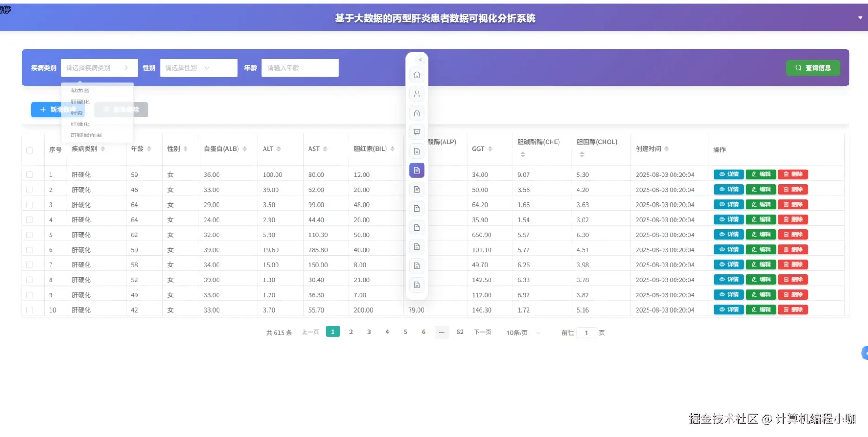Viewport: 868px width, 437px height.
Task: Sort by ALT column
Action: click(x=279, y=149)
